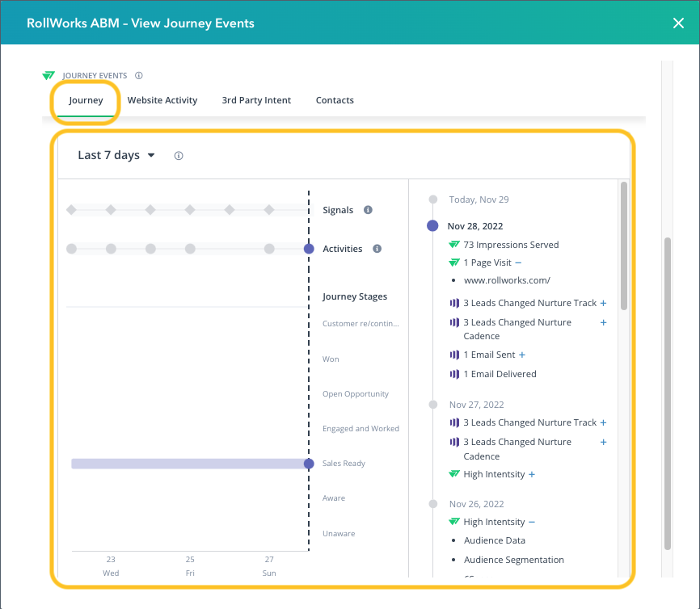Select the Sales Ready stage marker dot
Image resolution: width=700 pixels, height=609 pixels.
(309, 464)
